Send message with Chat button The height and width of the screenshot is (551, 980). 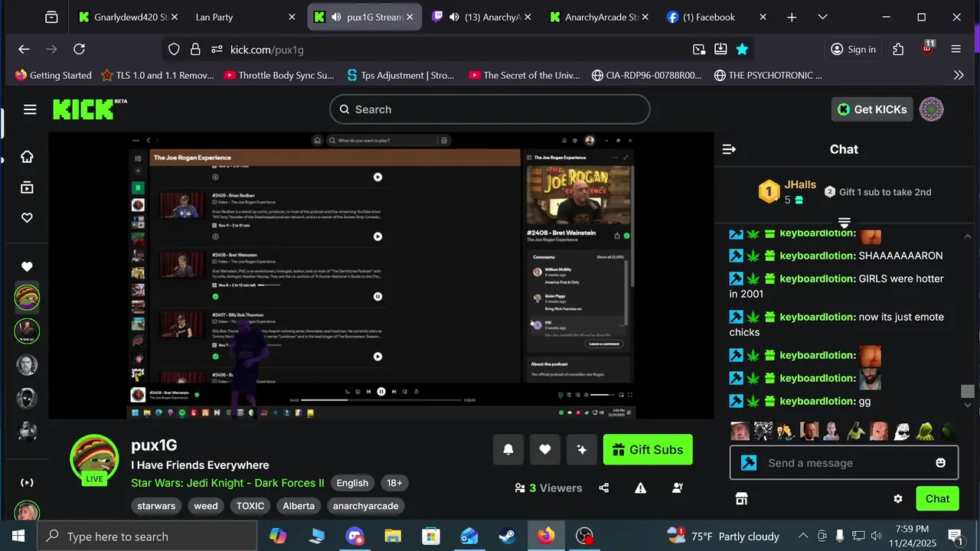click(937, 499)
